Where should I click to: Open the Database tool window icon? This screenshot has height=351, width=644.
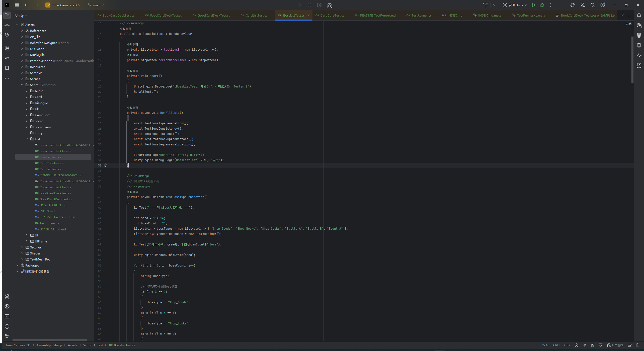639,35
